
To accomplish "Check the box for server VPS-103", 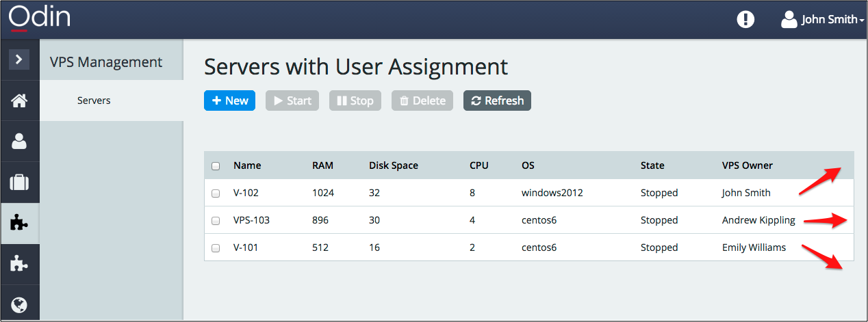I will tap(216, 221).
